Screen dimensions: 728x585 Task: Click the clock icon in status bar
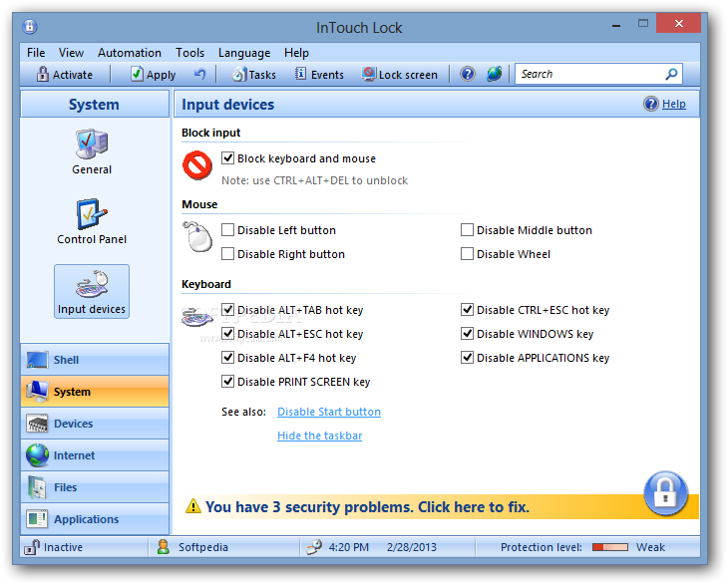314,547
